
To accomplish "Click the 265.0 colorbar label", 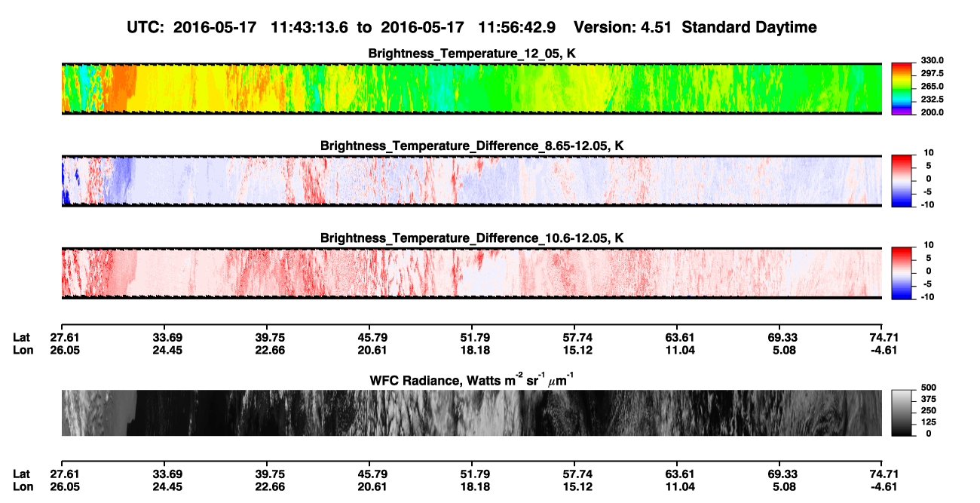I will (x=932, y=86).
